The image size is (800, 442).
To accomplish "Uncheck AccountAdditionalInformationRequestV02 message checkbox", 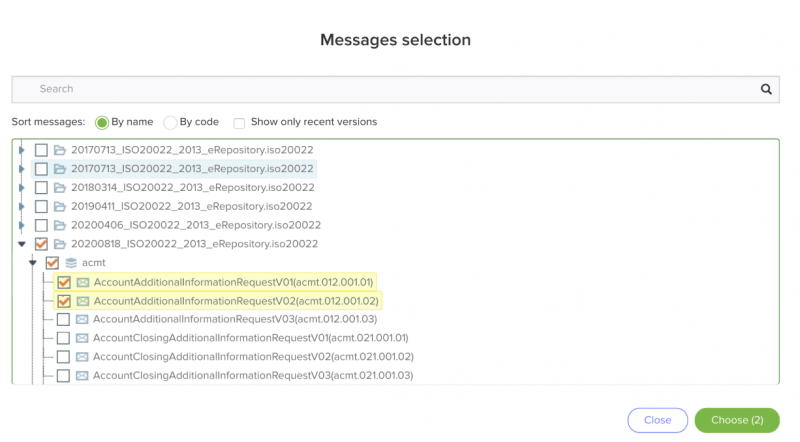I will coord(64,301).
